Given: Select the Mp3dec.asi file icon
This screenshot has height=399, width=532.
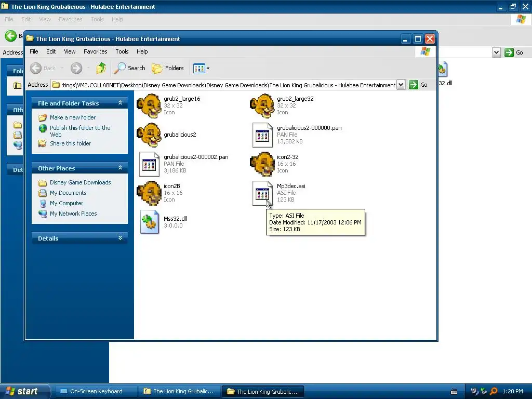Looking at the screenshot, I should 262,193.
